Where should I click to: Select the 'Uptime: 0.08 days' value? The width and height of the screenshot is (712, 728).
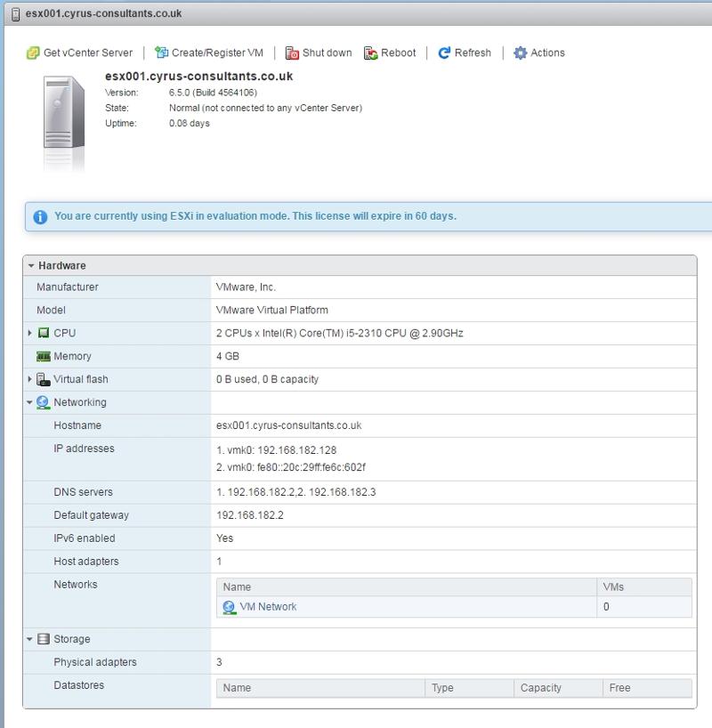189,124
